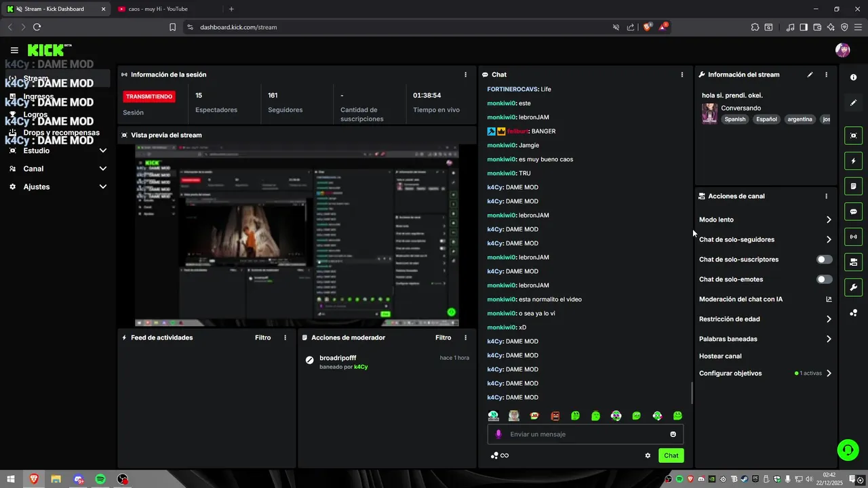Open Filtro in Feed de actividades
This screenshot has height=488, width=868.
point(262,338)
